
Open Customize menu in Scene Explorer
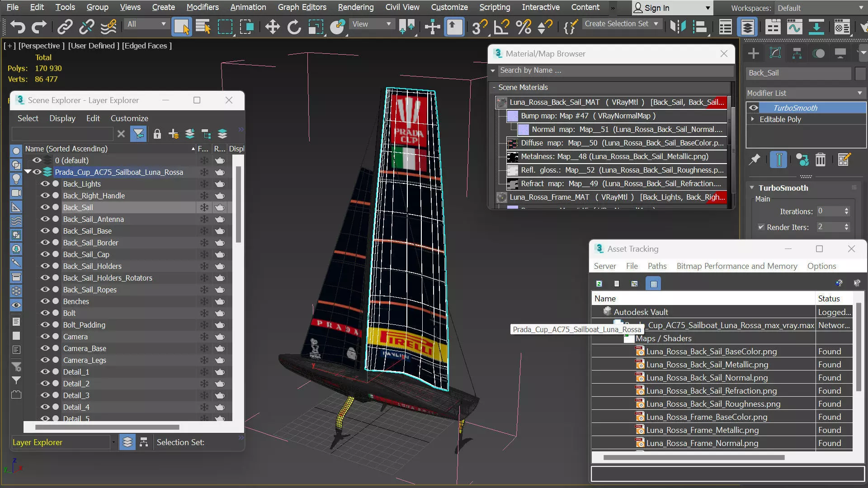(129, 118)
